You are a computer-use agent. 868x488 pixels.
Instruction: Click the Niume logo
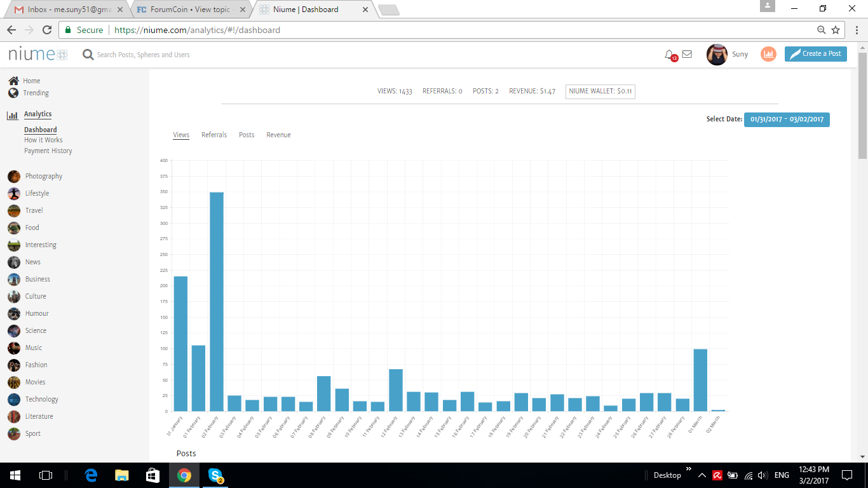click(37, 55)
